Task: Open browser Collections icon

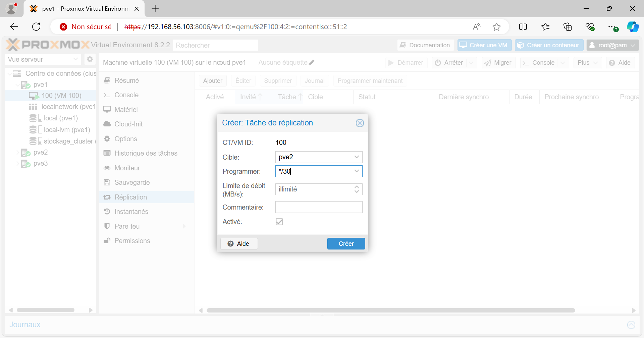Action: (568, 27)
